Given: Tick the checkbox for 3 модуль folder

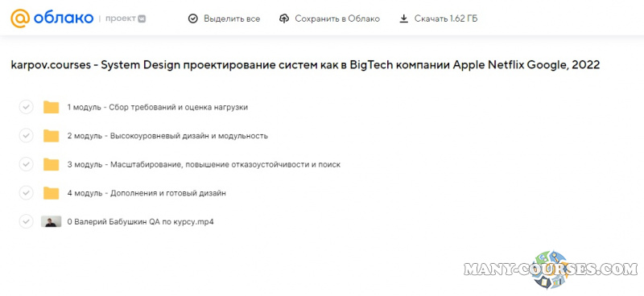Looking at the screenshot, I should [27, 164].
